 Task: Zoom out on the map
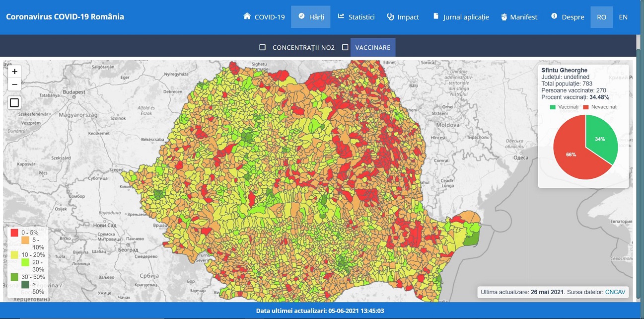pos(14,84)
